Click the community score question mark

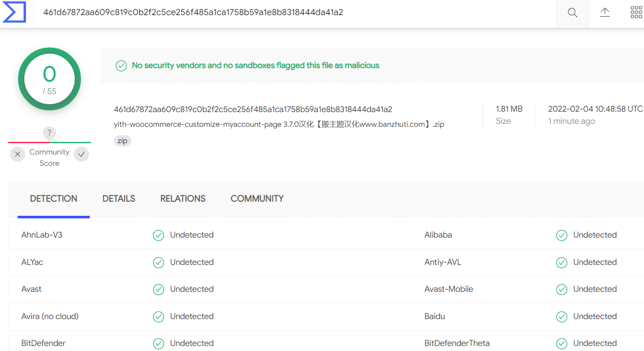coord(50,133)
